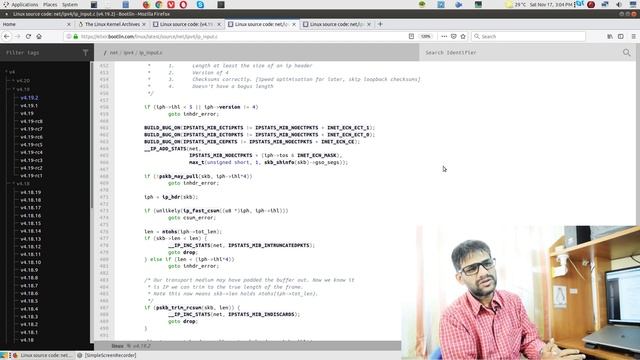
Task: Launch Firefox from the top panel
Action: [146, 4]
